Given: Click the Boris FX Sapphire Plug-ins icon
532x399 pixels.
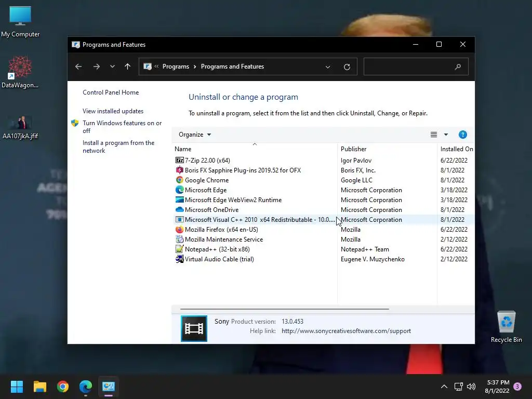Looking at the screenshot, I should 179,170.
